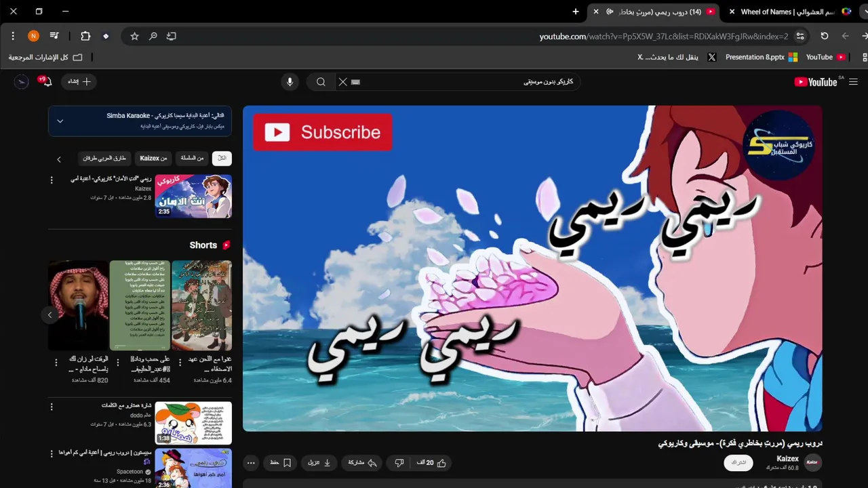This screenshot has width=868, height=488.
Task: Click the install/cast icon in address bar
Action: point(172,36)
